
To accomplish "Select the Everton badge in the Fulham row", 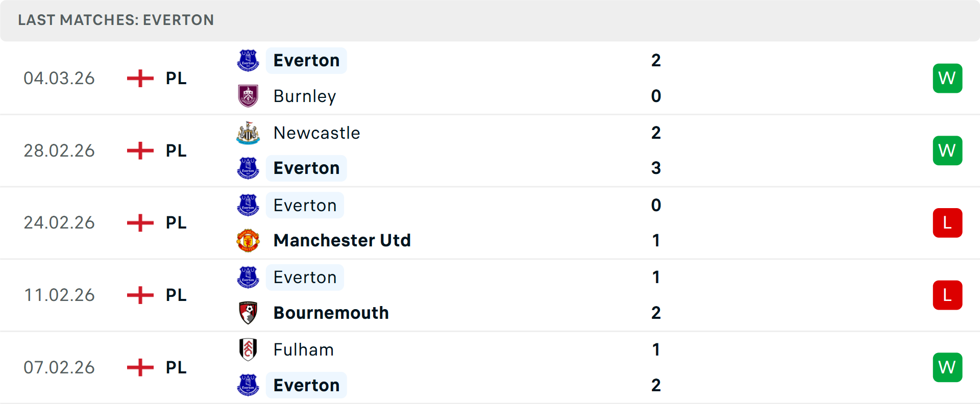I will [x=248, y=385].
